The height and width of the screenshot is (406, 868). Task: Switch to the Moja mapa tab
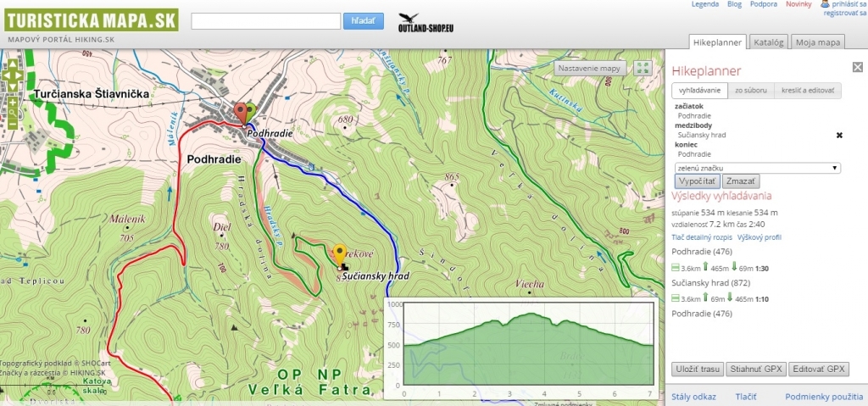(818, 42)
